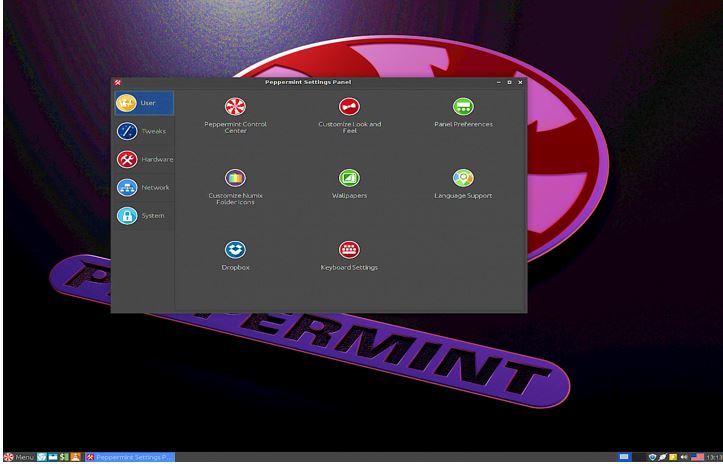
Task: Launch the file manager from taskbar
Action: point(53,457)
